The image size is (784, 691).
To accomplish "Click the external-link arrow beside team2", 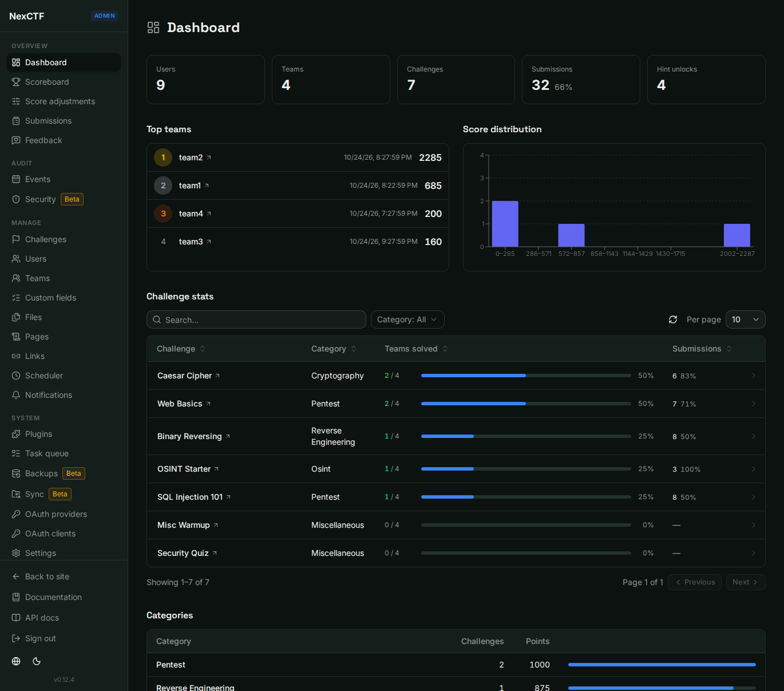I will pyautogui.click(x=209, y=157).
